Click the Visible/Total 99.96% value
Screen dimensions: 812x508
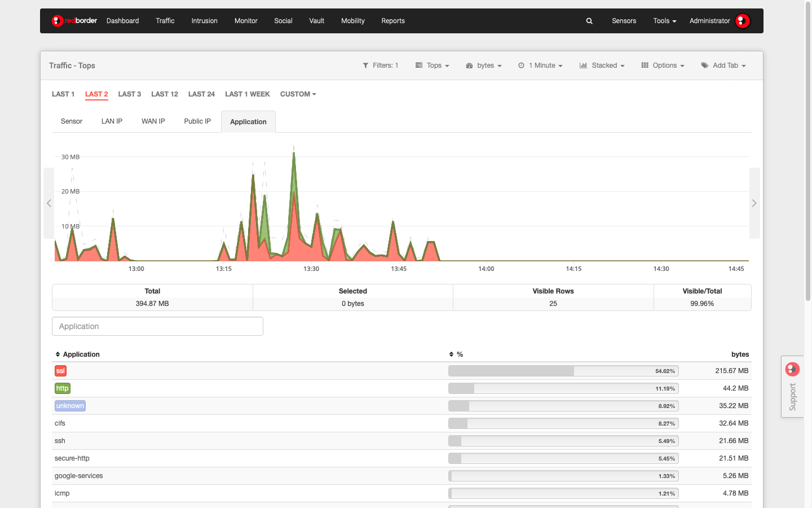pos(702,304)
